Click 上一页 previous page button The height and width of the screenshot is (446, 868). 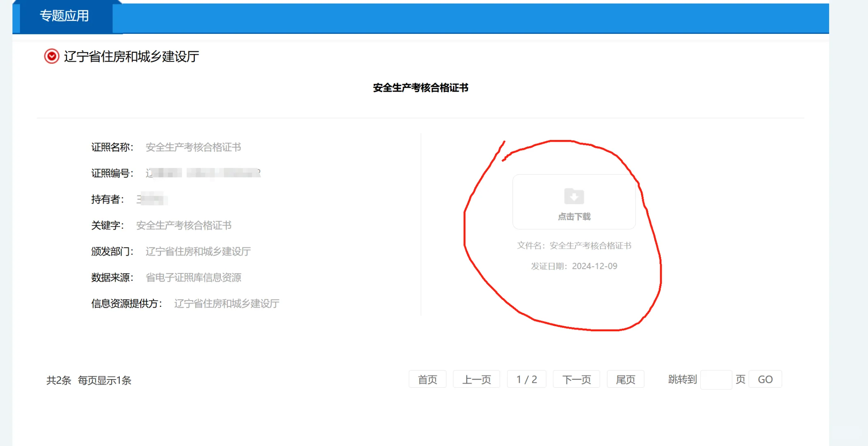[476, 380]
